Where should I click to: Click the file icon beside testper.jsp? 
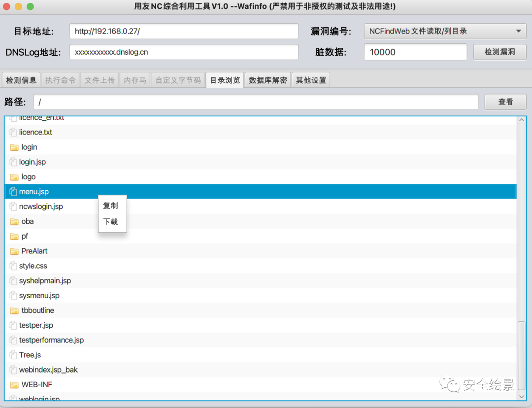pyautogui.click(x=13, y=325)
